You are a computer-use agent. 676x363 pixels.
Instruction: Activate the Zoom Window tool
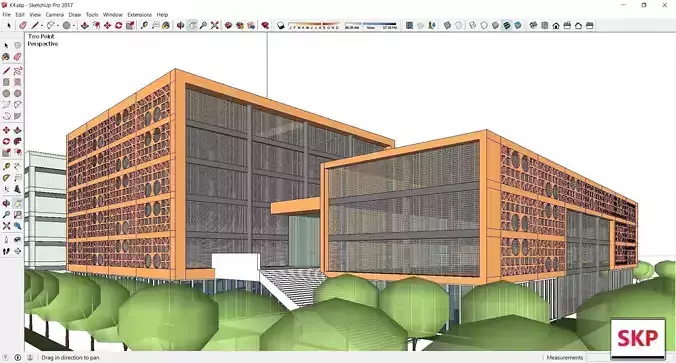[17, 214]
